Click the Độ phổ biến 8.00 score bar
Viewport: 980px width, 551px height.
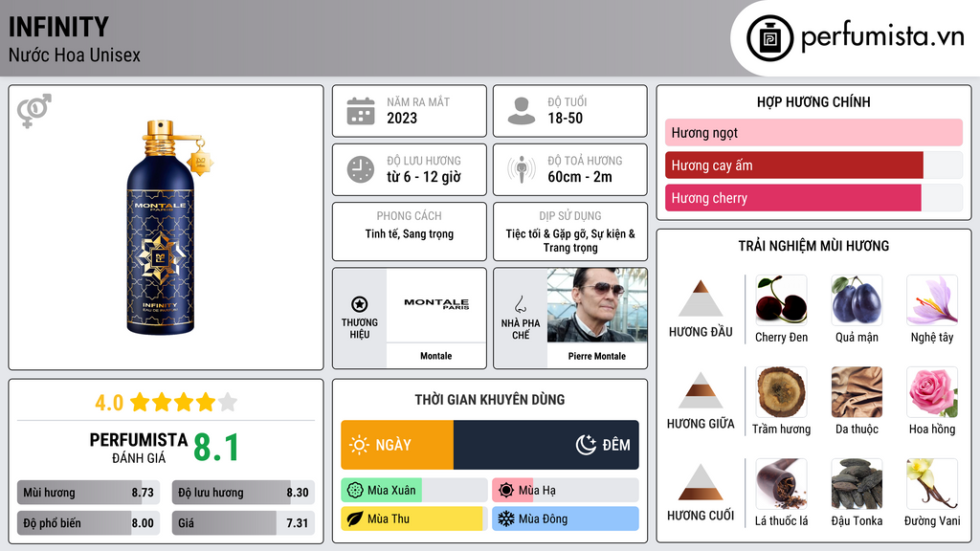coord(88,523)
